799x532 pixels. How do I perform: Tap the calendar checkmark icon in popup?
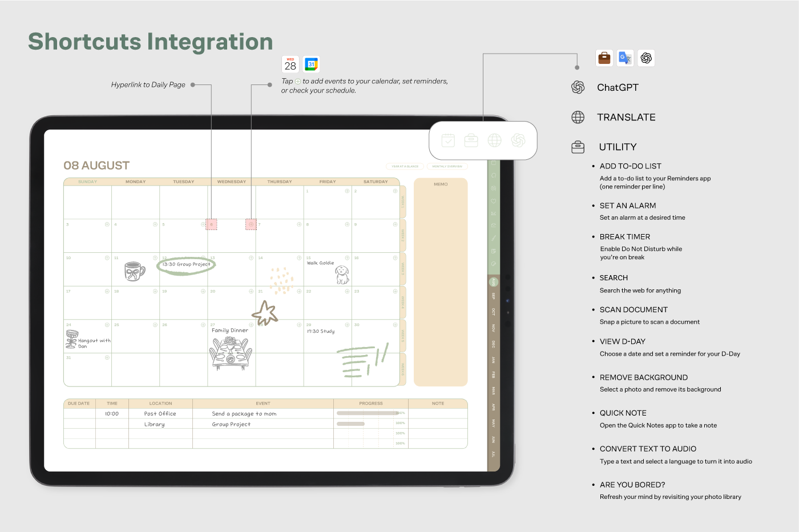pos(448,140)
